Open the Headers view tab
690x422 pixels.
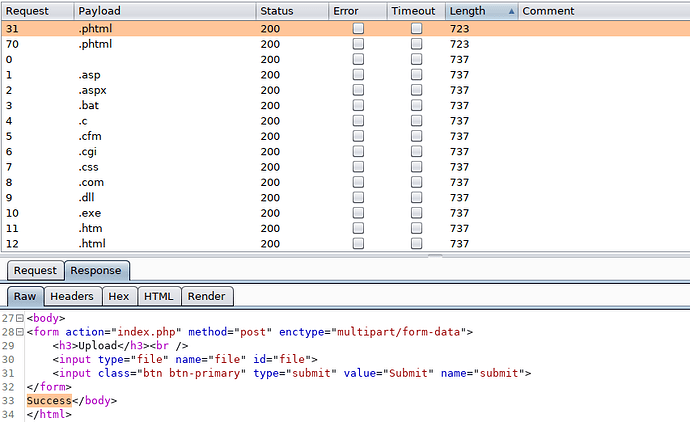click(x=72, y=297)
